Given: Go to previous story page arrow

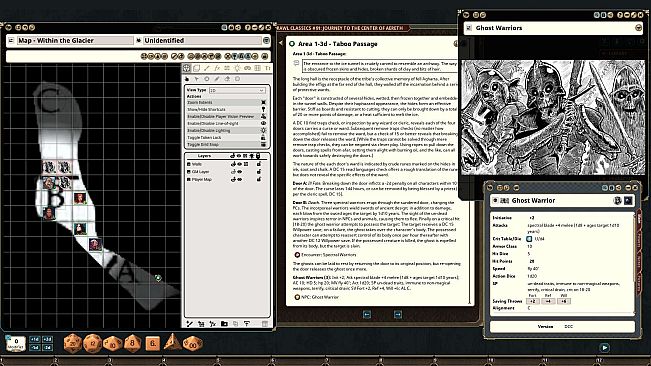Looking at the screenshot, I should (367, 315).
